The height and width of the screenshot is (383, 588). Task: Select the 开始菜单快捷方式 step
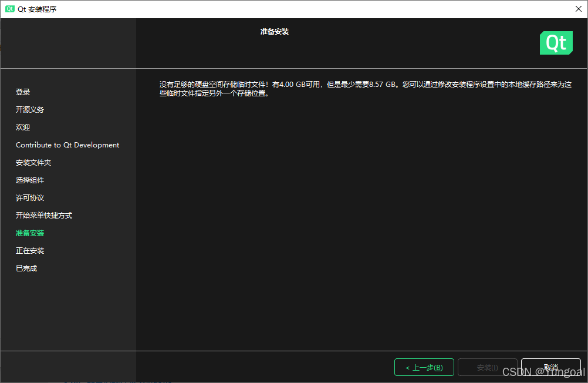44,216
